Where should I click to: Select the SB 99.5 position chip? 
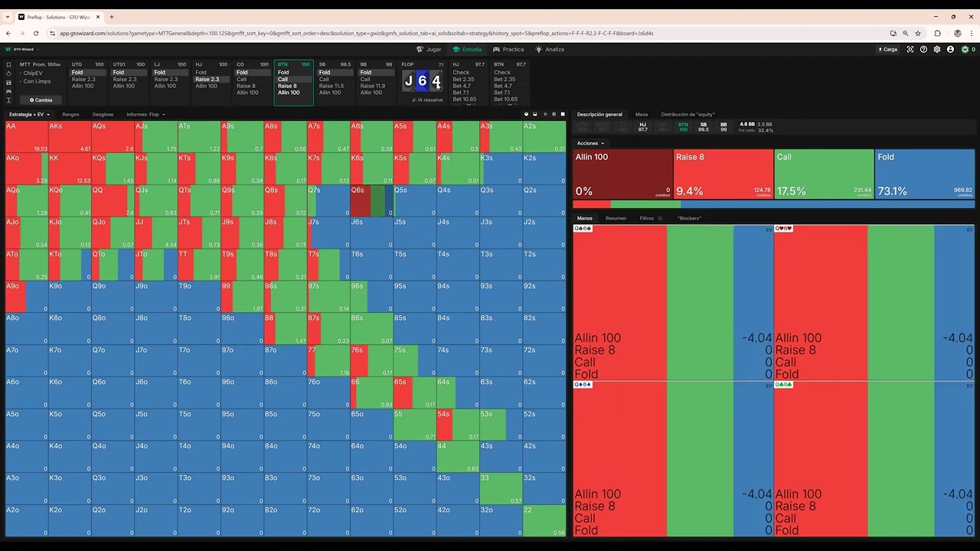tap(704, 126)
